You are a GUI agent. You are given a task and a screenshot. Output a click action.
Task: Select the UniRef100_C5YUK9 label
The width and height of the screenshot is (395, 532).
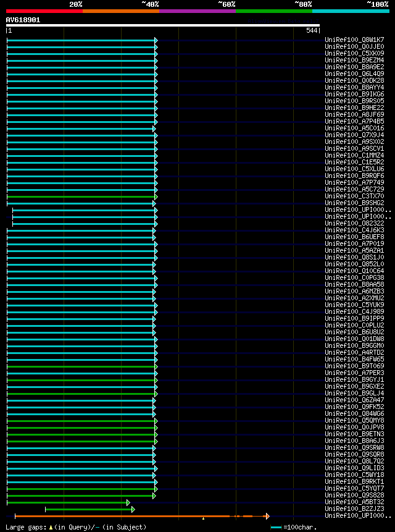pyautogui.click(x=354, y=305)
